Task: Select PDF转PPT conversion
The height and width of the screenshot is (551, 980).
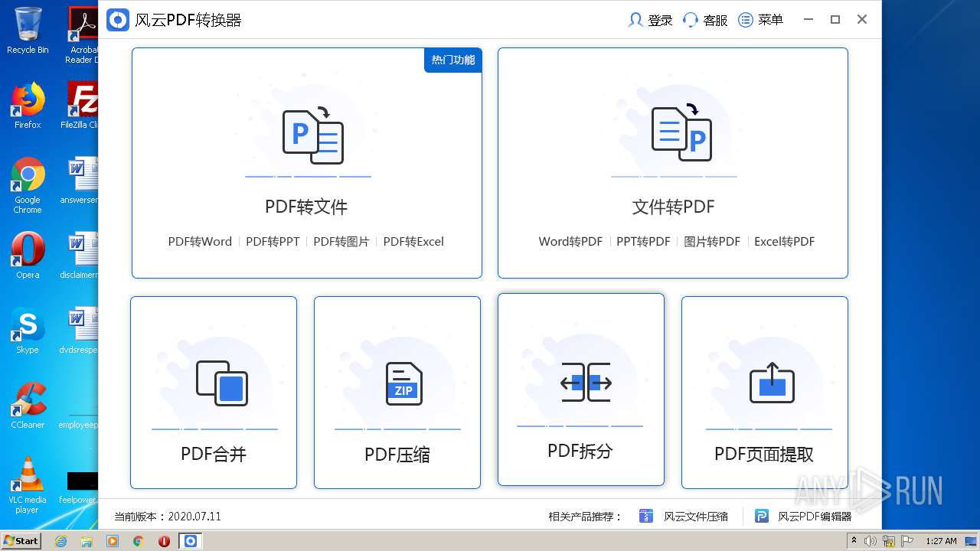Action: point(273,241)
